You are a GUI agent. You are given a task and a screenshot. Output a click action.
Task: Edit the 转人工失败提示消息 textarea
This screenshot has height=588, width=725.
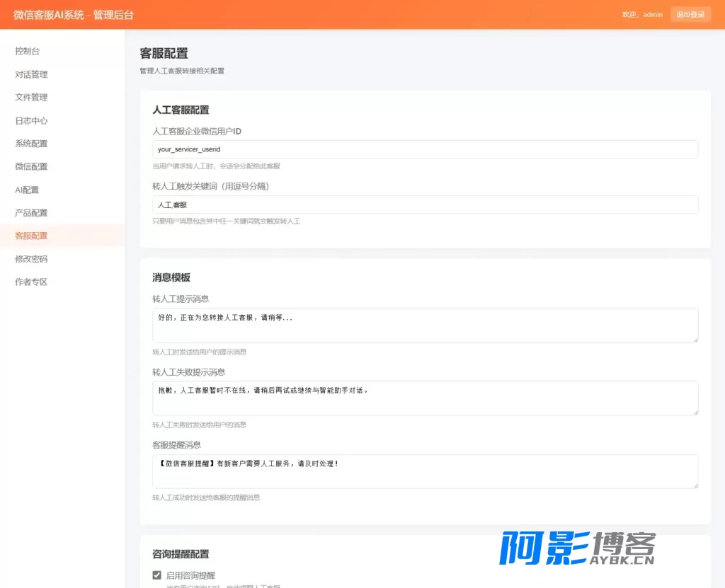(425, 398)
